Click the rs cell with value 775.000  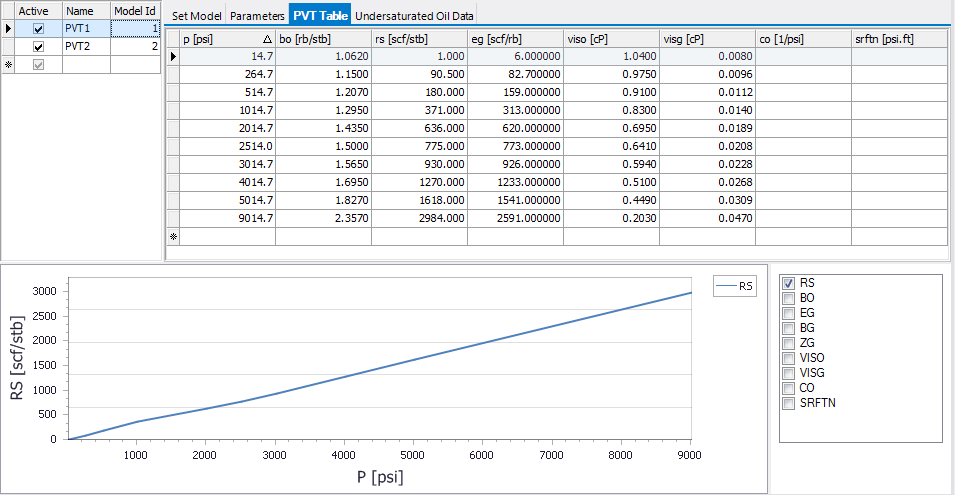click(419, 147)
